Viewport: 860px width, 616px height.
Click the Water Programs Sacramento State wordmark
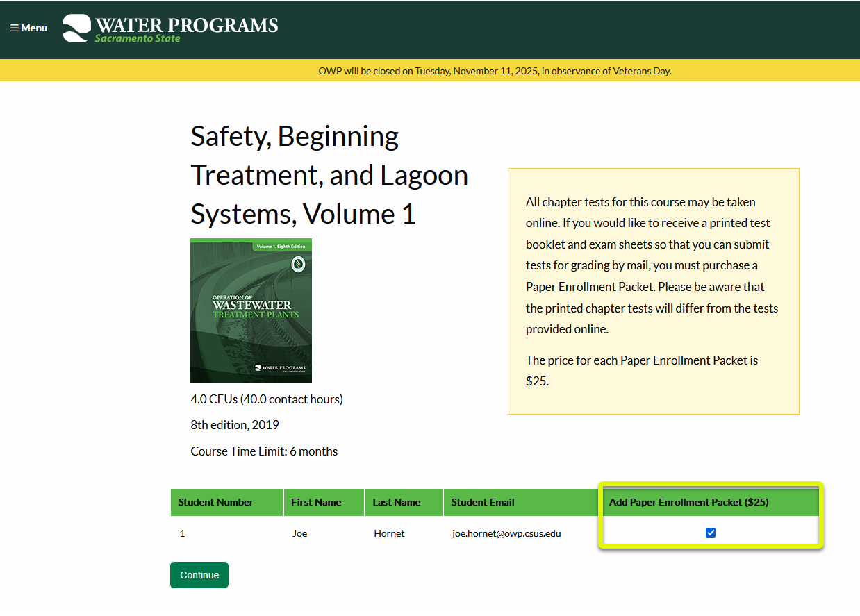coord(186,28)
